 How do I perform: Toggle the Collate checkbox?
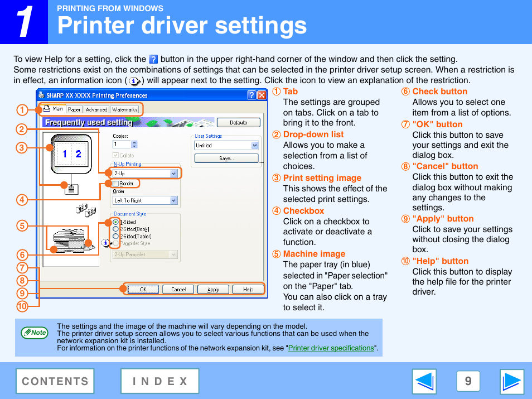pyautogui.click(x=115, y=155)
